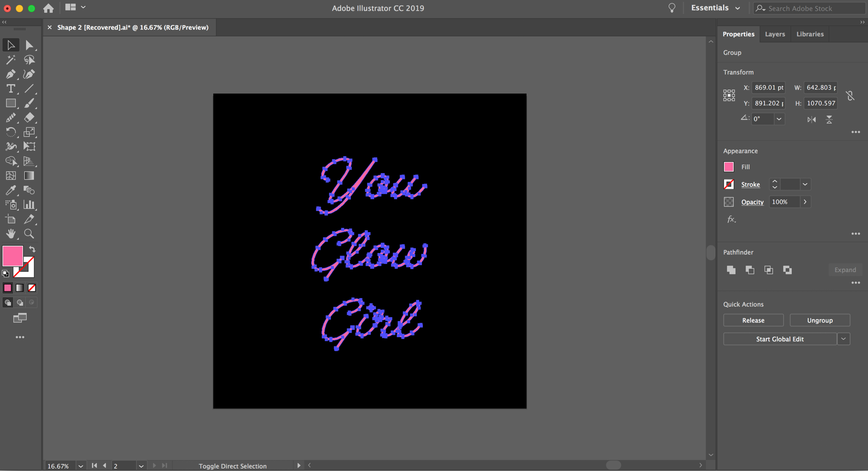The width and height of the screenshot is (868, 471).
Task: Select the Shaper tool
Action: [x=11, y=118]
